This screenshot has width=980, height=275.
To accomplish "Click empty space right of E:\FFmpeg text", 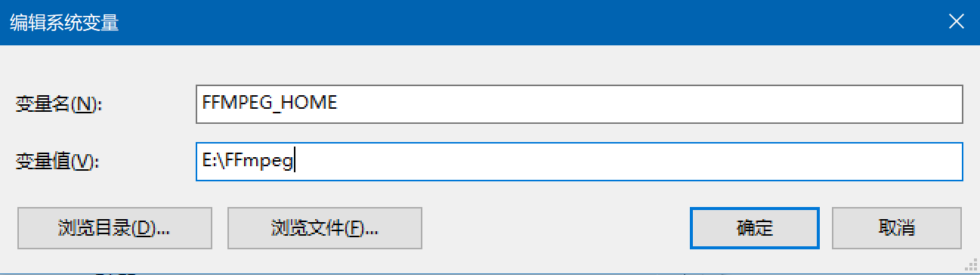I will 627,162.
